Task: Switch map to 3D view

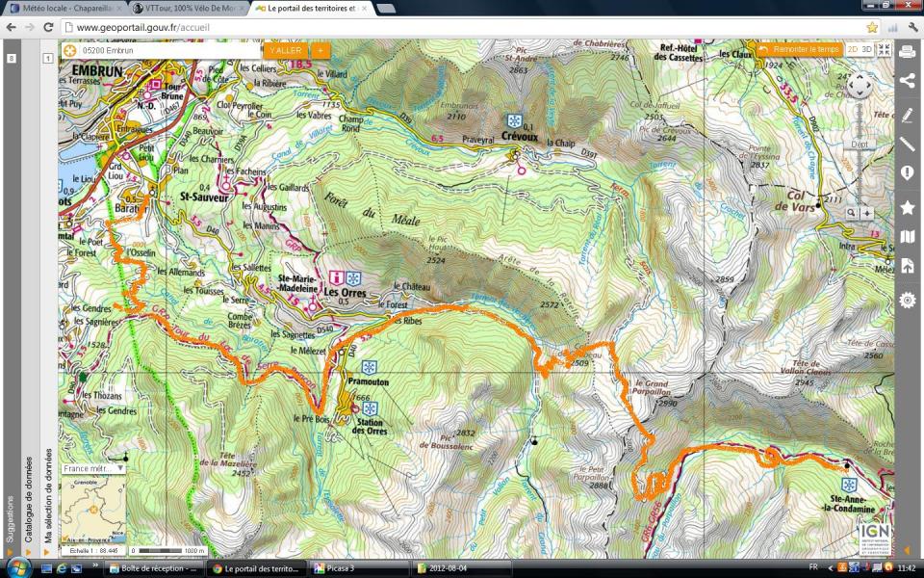Action: [867, 49]
